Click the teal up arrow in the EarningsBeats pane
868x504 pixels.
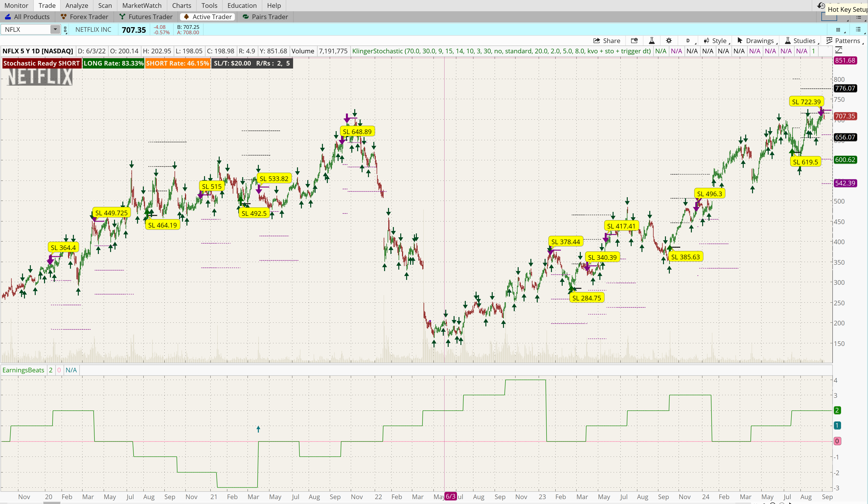[258, 429]
